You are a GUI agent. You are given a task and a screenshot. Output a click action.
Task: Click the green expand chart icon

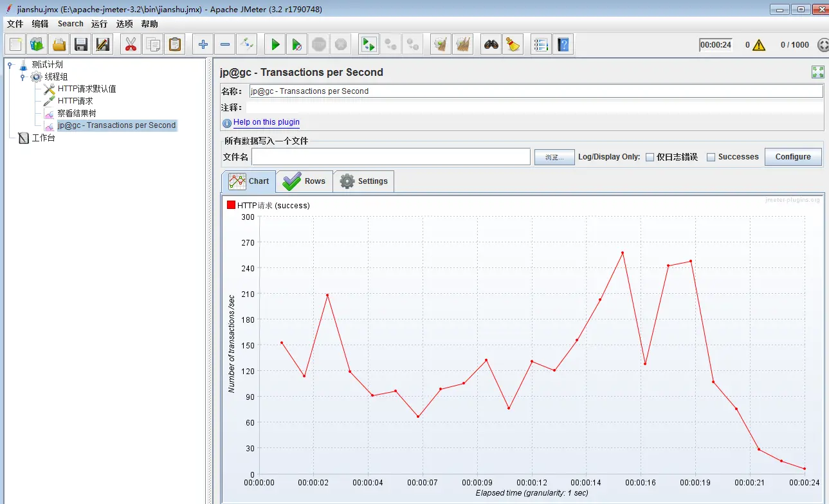(818, 72)
